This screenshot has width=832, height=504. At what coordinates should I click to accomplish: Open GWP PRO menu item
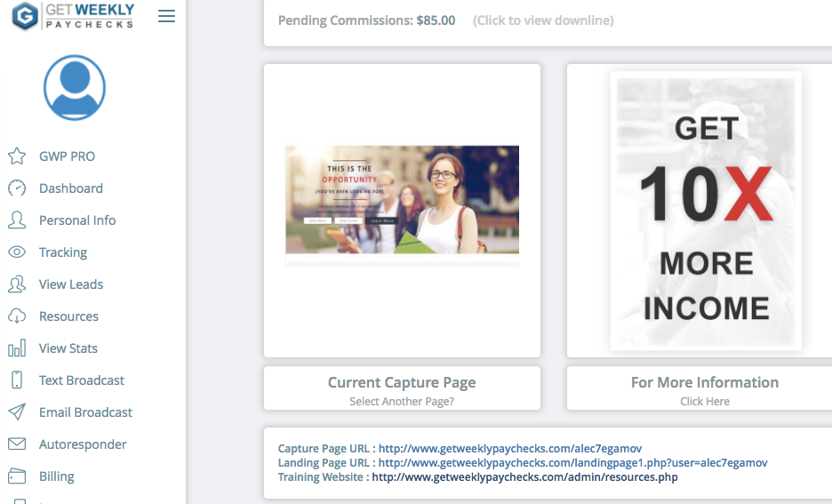[67, 156]
